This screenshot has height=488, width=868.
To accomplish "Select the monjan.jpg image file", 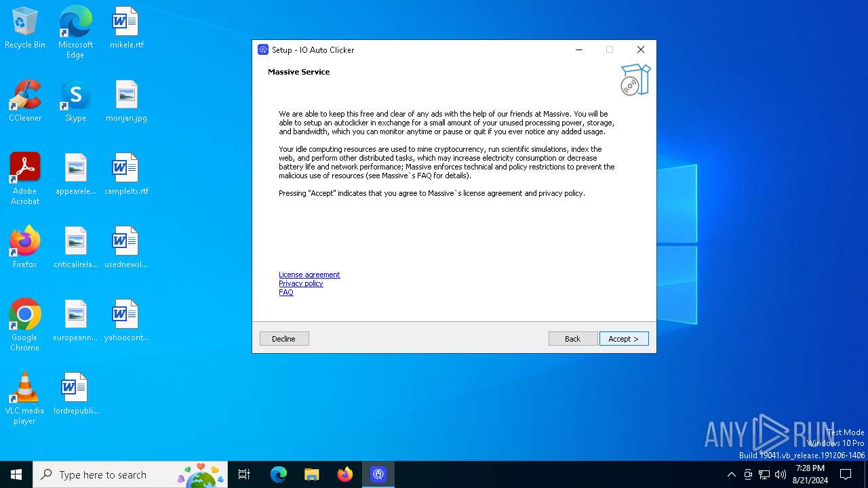I will 127,102.
